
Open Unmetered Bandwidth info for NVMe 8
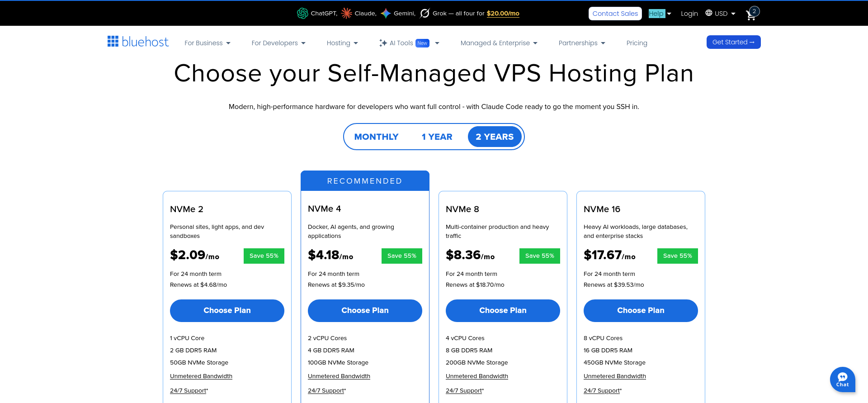point(477,376)
